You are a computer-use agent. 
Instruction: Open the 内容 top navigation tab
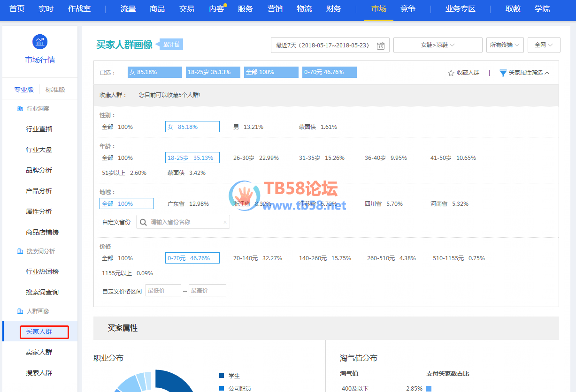click(x=216, y=9)
